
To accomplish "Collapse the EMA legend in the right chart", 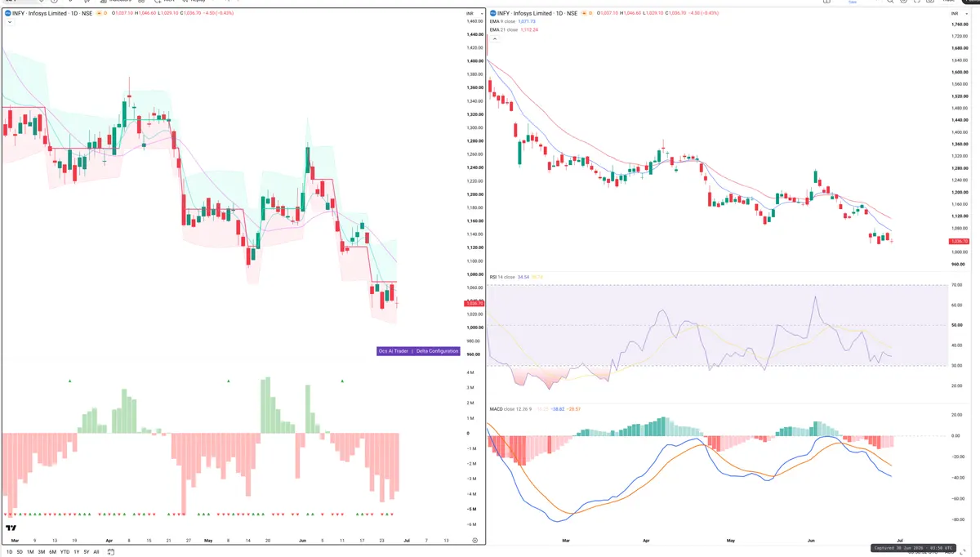I will [494, 38].
